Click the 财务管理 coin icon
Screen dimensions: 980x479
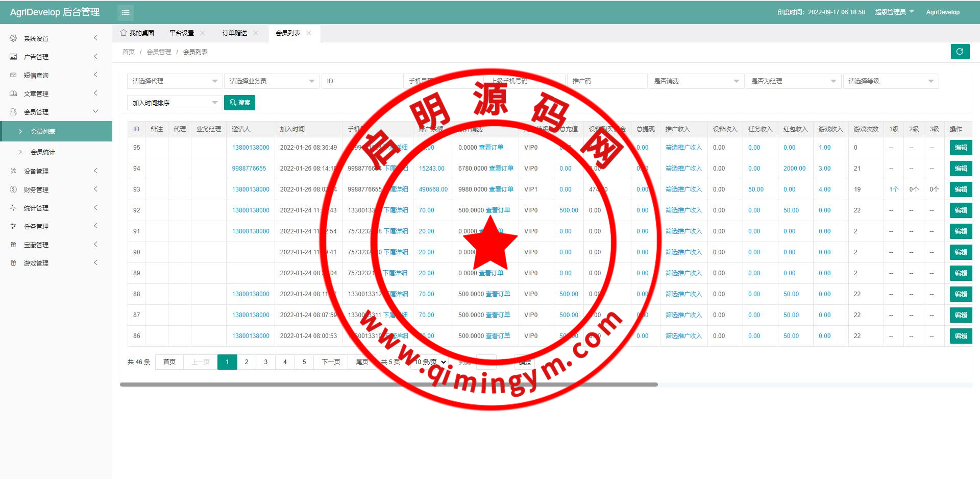(13, 189)
